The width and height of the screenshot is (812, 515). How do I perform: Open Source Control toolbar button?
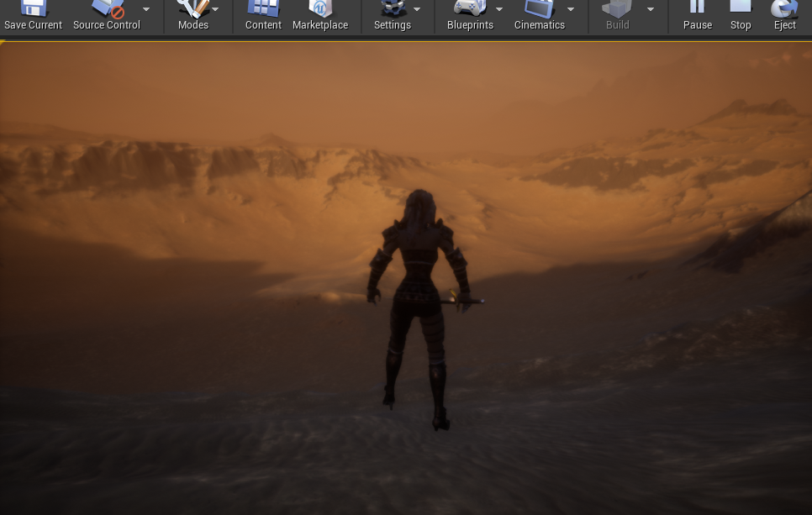tap(107, 15)
